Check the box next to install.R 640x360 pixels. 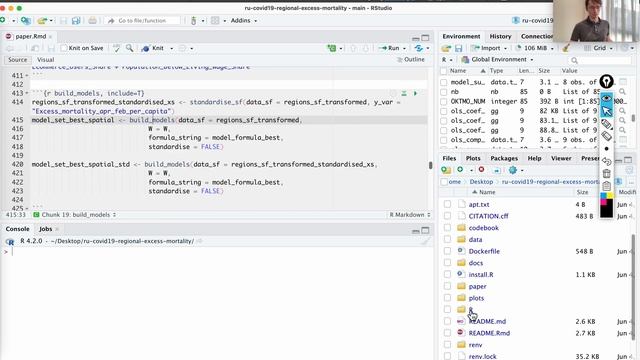click(447, 275)
